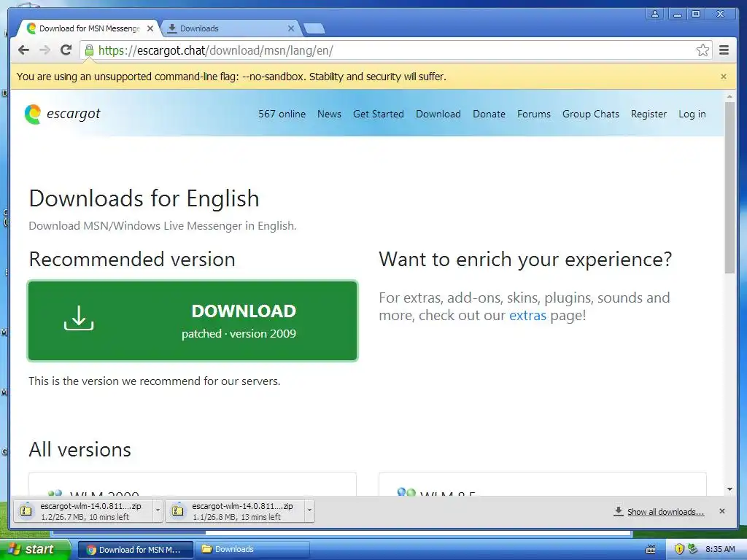Click the green padlock security icon

[x=89, y=50]
